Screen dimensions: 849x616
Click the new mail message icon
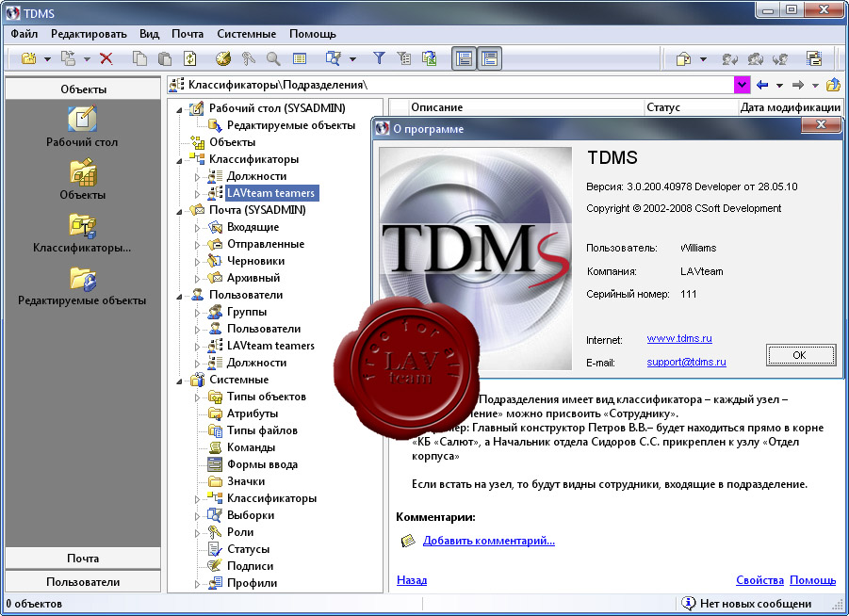pos(684,58)
